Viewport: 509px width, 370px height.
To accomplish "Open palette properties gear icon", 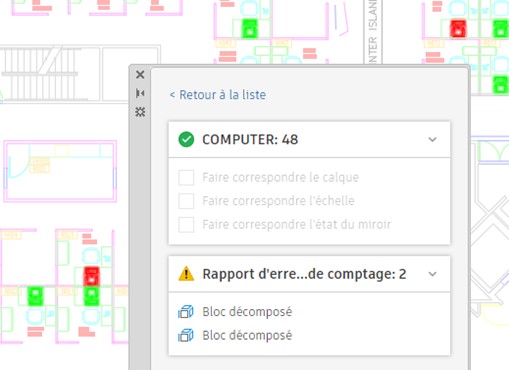I will click(140, 112).
